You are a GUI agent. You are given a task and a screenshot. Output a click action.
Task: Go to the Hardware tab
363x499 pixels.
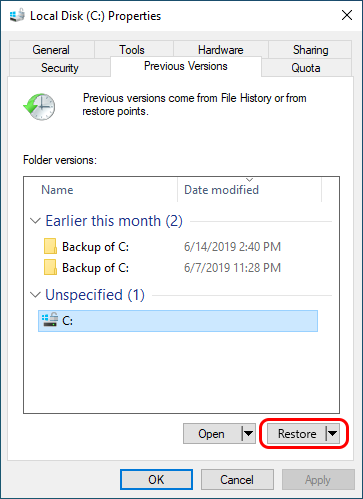click(x=220, y=50)
